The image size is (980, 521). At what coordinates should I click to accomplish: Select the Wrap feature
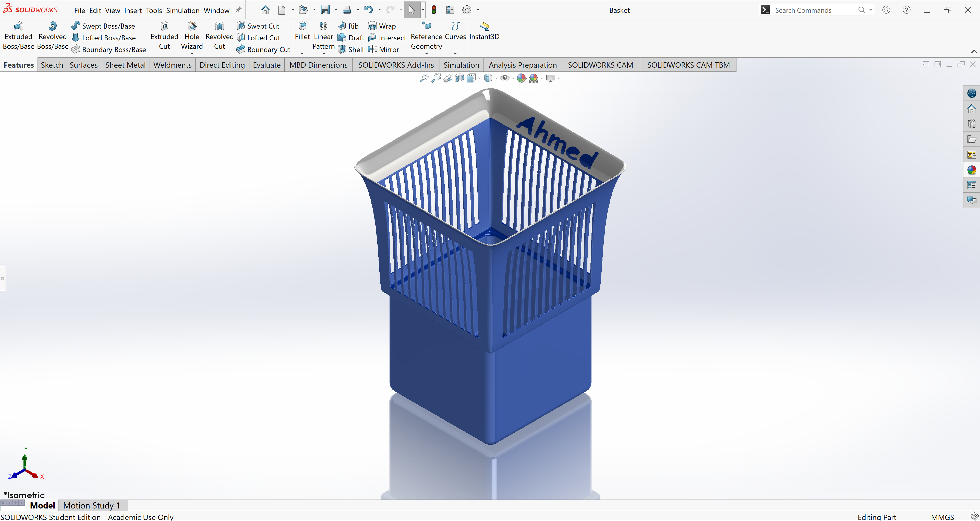coord(382,26)
